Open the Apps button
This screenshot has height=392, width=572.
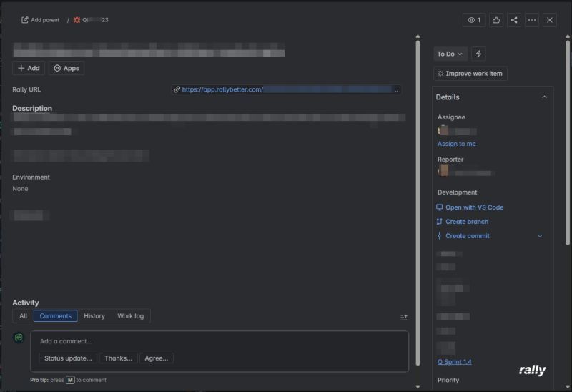click(x=66, y=68)
